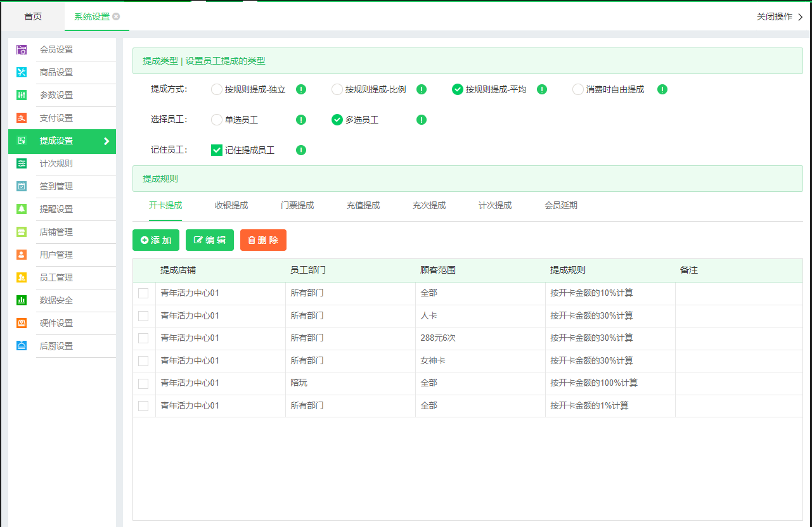This screenshot has width=812, height=527.
Task: Check the row with 女神卡
Action: tap(143, 360)
